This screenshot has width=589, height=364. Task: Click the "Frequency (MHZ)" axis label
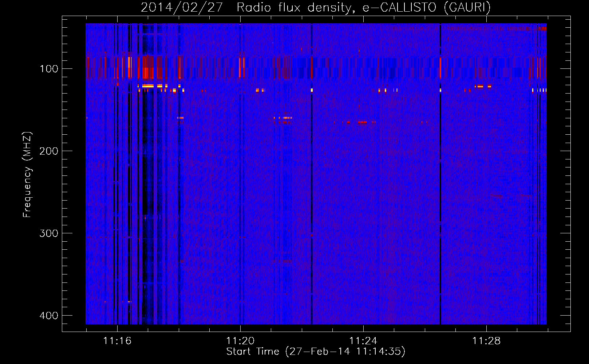[x=27, y=175]
